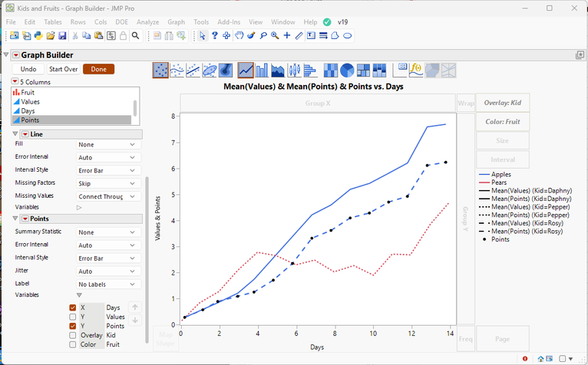Select the Smoother element type icon
Screen dimensions: 588x365
[x=177, y=70]
